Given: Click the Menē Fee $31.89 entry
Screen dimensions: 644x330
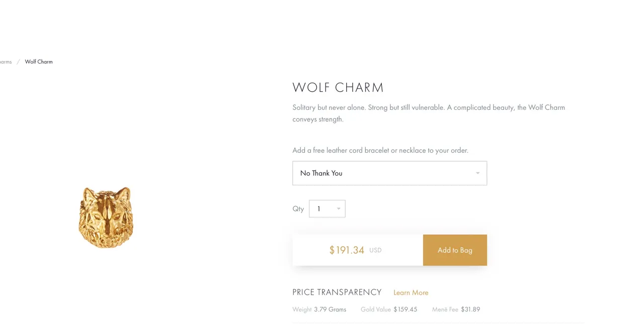Looking at the screenshot, I should pos(456,309).
